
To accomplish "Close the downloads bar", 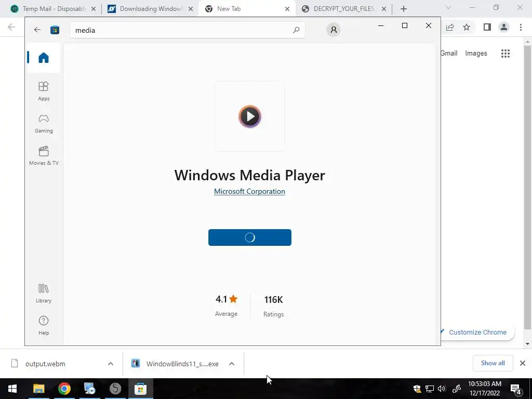I will point(523,363).
